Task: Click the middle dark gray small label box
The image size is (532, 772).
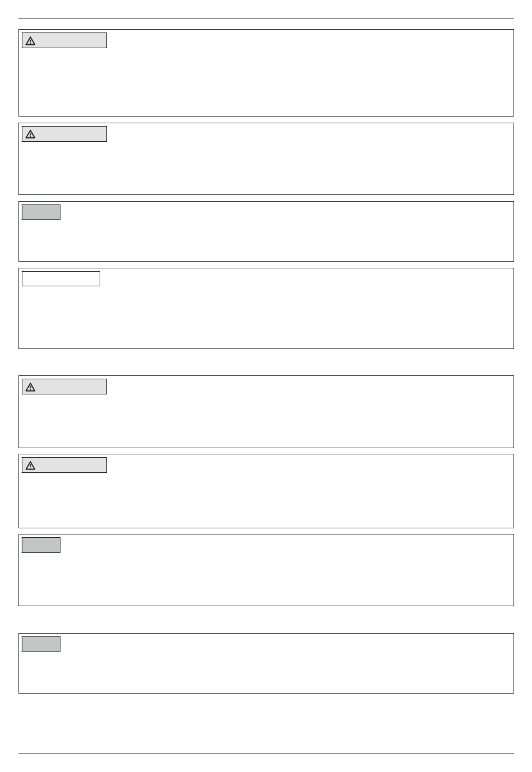Action: click(41, 545)
